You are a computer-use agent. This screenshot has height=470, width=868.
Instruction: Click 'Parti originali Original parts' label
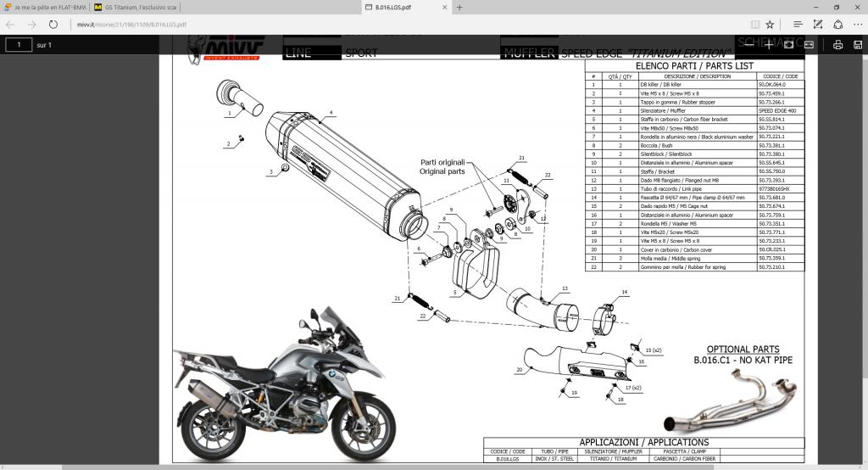click(442, 167)
